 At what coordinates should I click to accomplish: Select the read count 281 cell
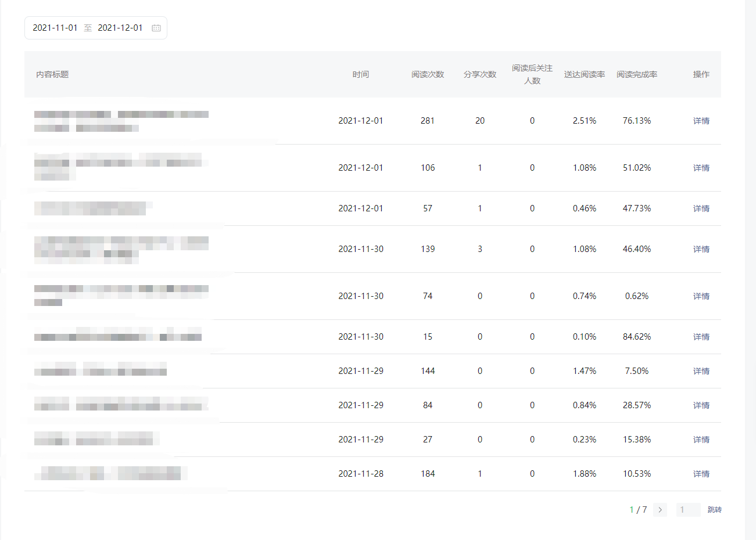pyautogui.click(x=428, y=121)
